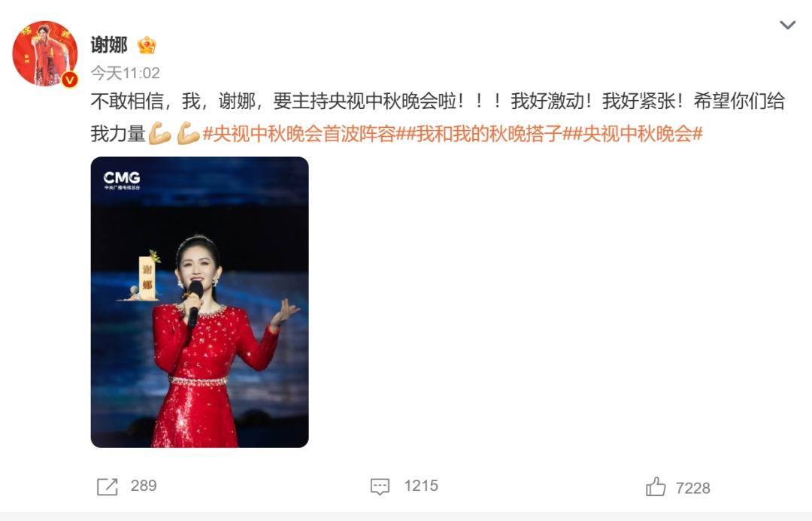Screen dimensions: 812x521
Task: Click the post text about 主持央视中秋晚会
Action: (438, 117)
